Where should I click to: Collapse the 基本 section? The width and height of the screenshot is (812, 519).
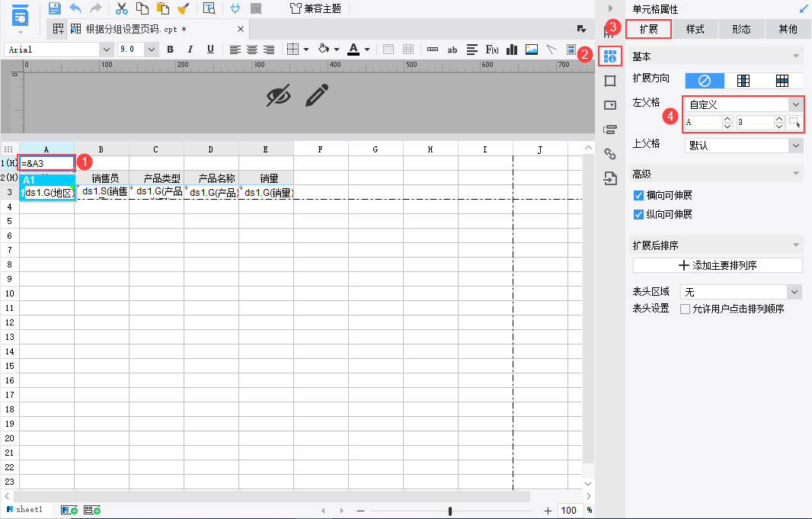click(x=796, y=56)
